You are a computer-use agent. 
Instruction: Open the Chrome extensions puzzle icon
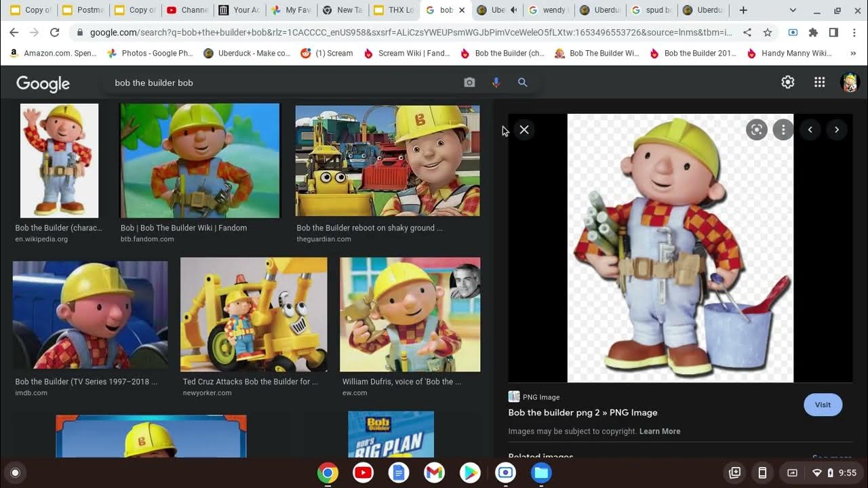tap(813, 33)
